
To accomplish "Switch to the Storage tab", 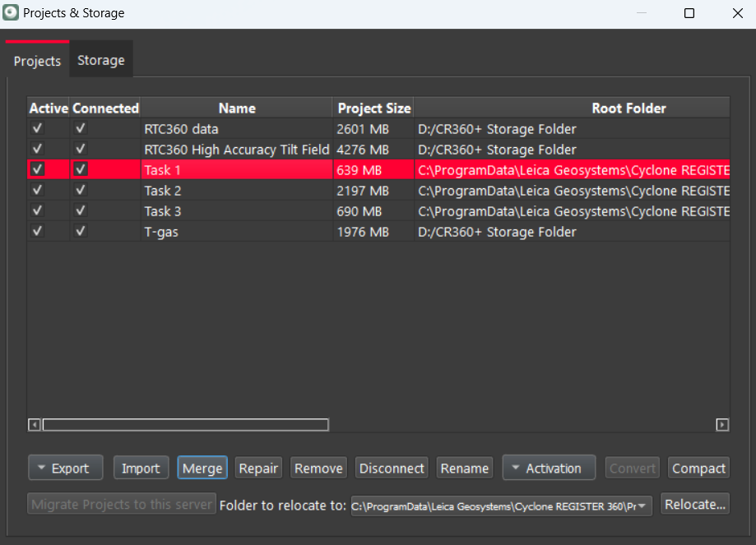I will pyautogui.click(x=101, y=60).
